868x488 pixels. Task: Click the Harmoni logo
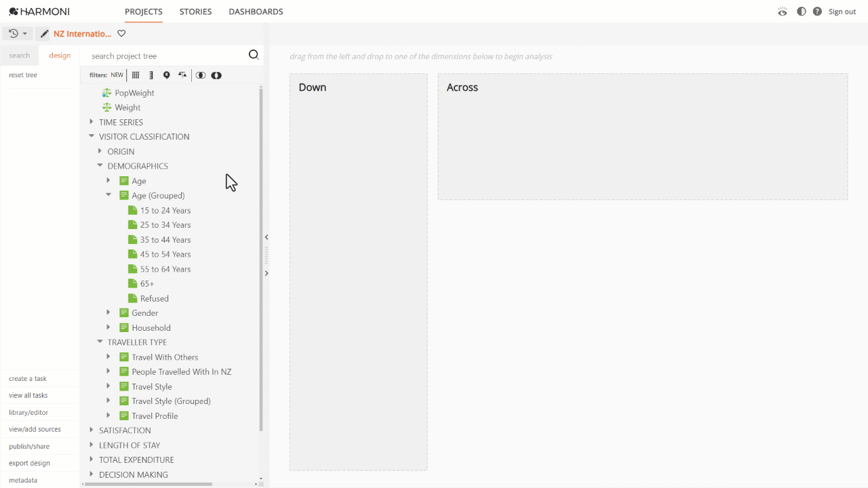pyautogui.click(x=39, y=12)
